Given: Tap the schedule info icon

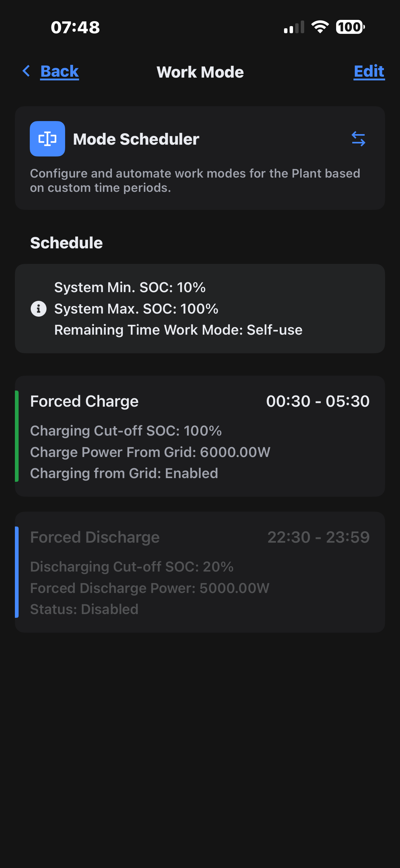Looking at the screenshot, I should point(39,309).
